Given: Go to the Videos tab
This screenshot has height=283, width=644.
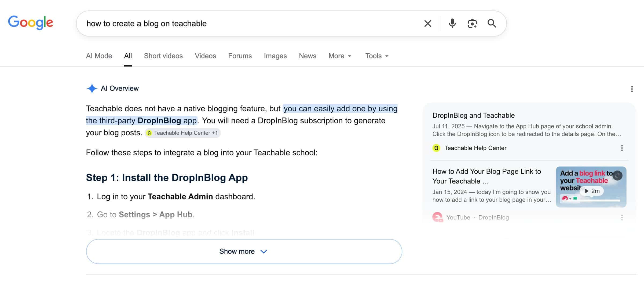Looking at the screenshot, I should 205,56.
